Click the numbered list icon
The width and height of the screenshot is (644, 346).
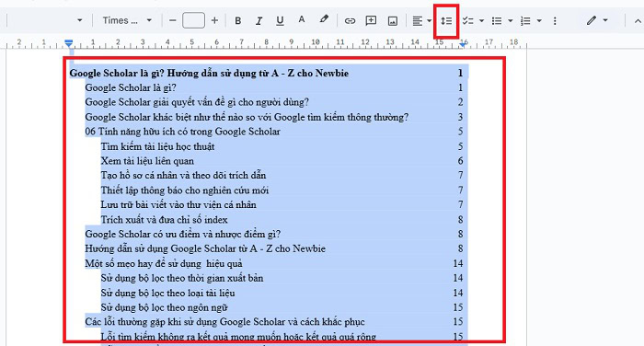[x=525, y=20]
